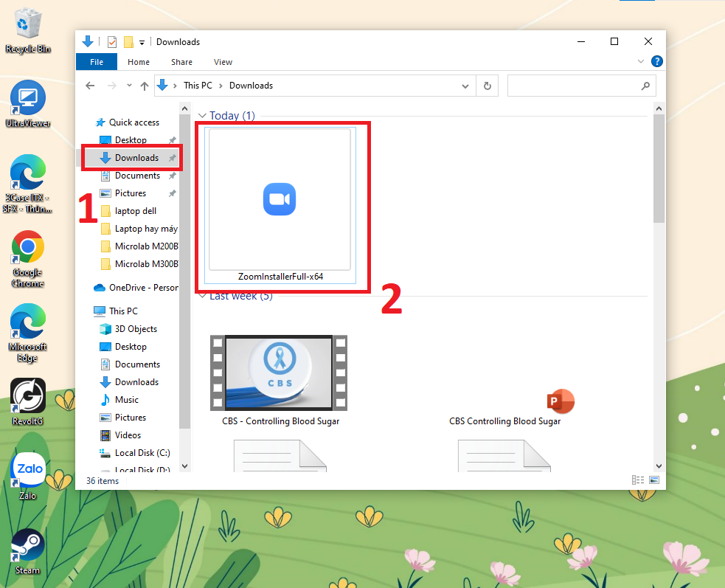Click navigation pane scroll down arrow
Viewport: 725px width, 588px height.
point(184,466)
